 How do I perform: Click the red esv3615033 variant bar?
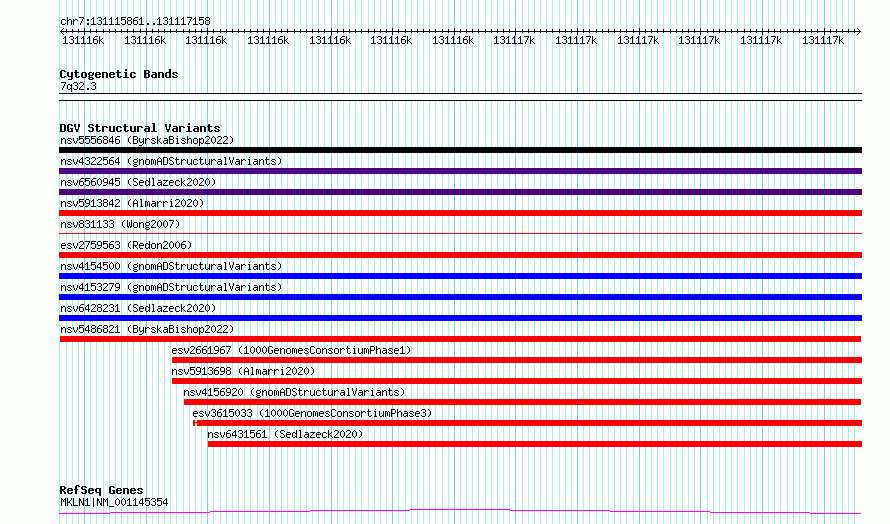pyautogui.click(x=527, y=423)
